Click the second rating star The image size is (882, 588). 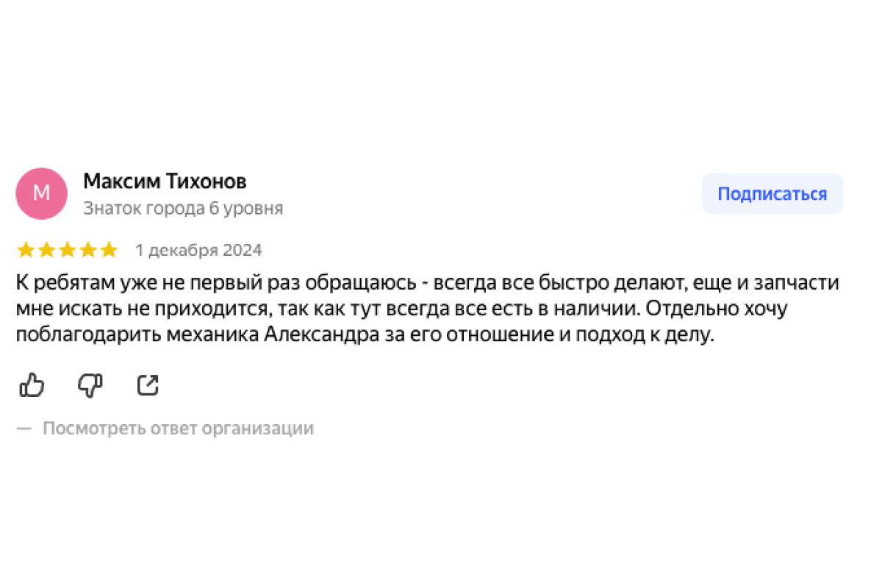tap(46, 251)
